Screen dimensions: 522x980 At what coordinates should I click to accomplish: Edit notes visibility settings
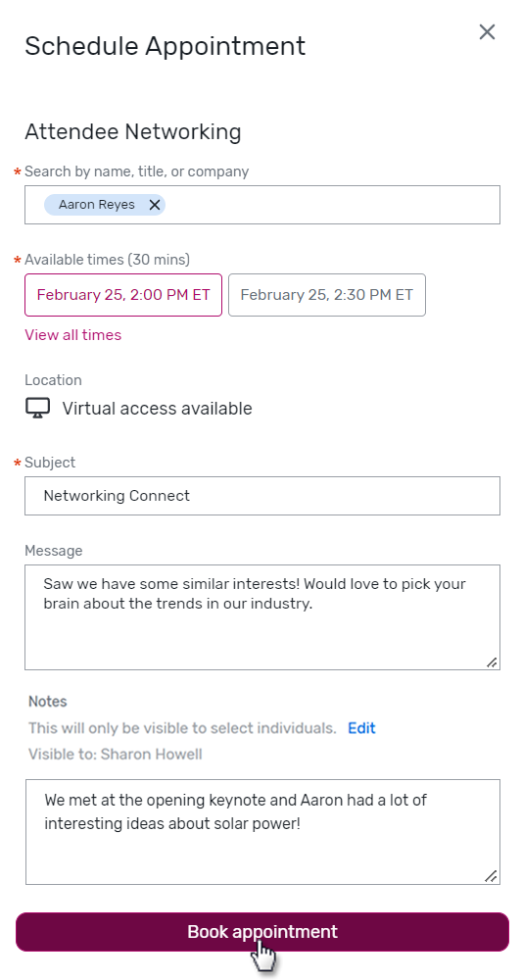(361, 728)
